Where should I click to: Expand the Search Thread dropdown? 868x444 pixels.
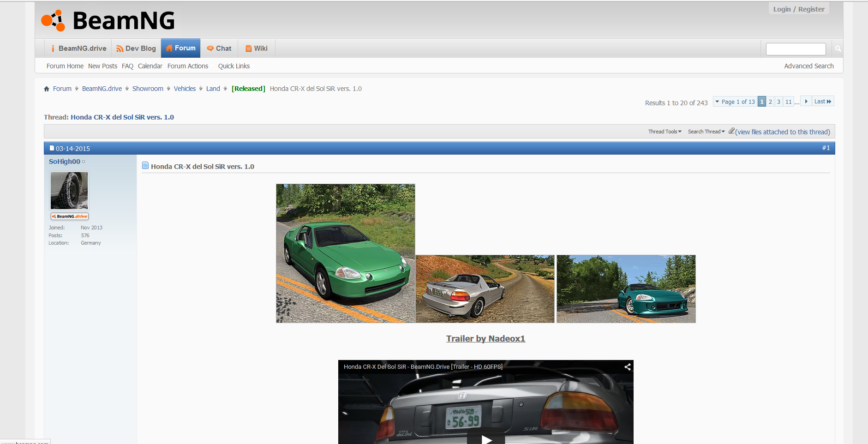pyautogui.click(x=706, y=132)
